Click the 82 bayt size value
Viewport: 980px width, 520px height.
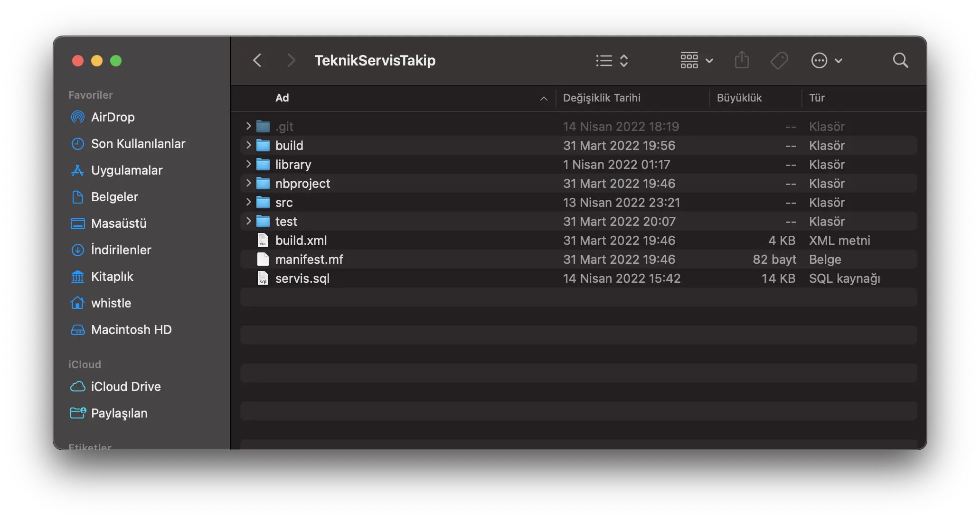pyautogui.click(x=774, y=260)
